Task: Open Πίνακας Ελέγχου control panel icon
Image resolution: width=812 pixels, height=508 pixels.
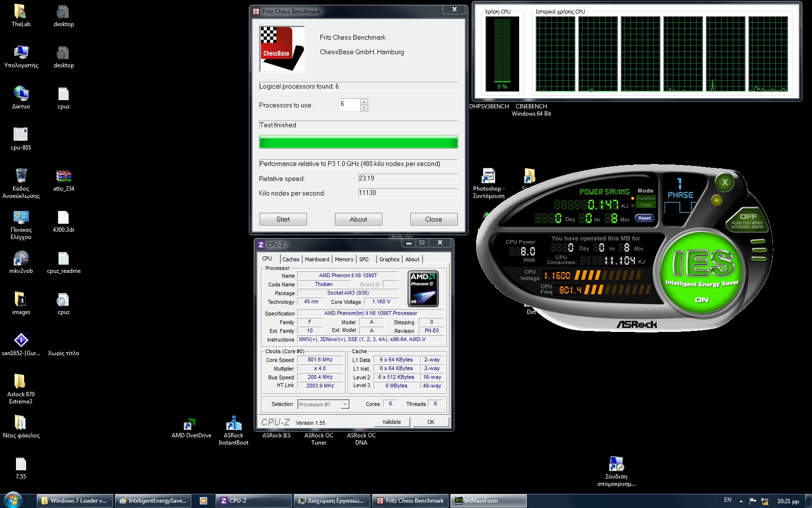Action: click(x=21, y=224)
